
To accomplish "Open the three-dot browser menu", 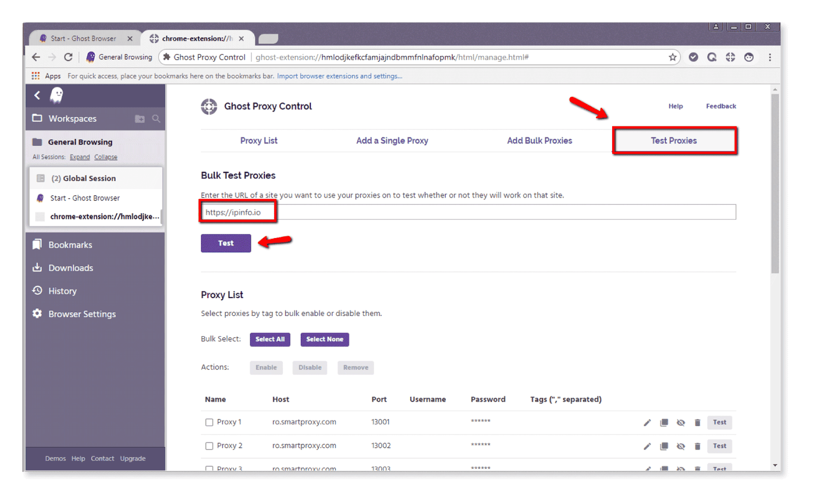I will coord(770,57).
